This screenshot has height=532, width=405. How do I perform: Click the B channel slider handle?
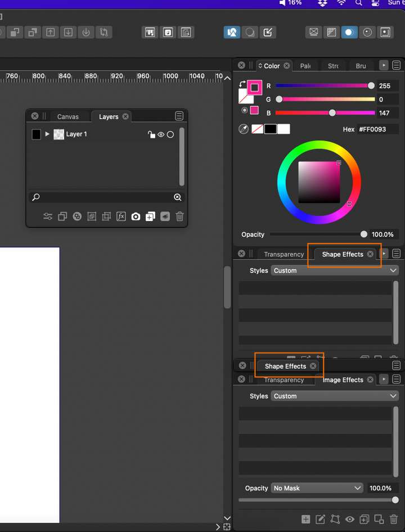332,112
